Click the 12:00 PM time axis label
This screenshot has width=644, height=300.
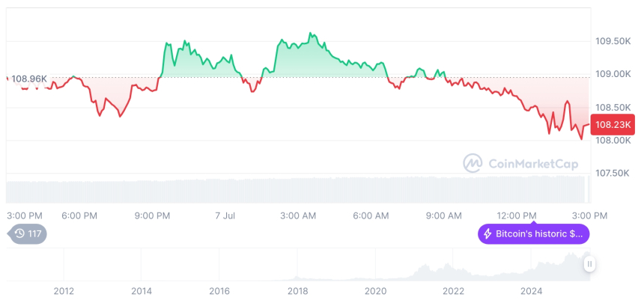[x=518, y=215]
